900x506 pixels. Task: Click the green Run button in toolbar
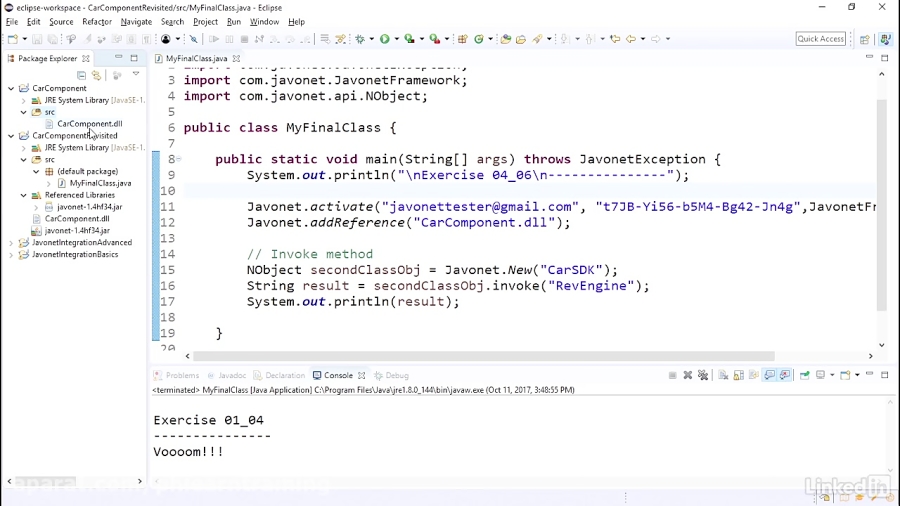coord(383,39)
